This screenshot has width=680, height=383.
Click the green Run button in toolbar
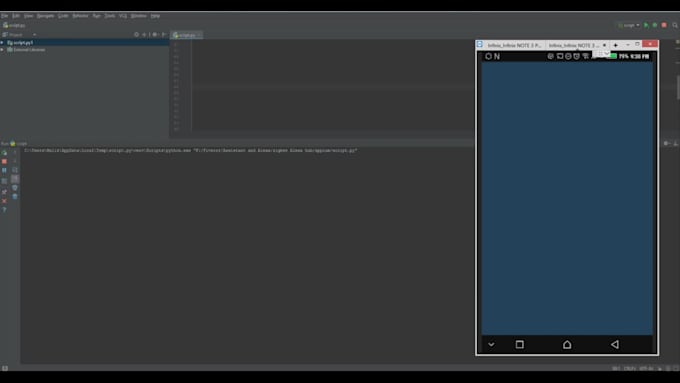(x=646, y=25)
